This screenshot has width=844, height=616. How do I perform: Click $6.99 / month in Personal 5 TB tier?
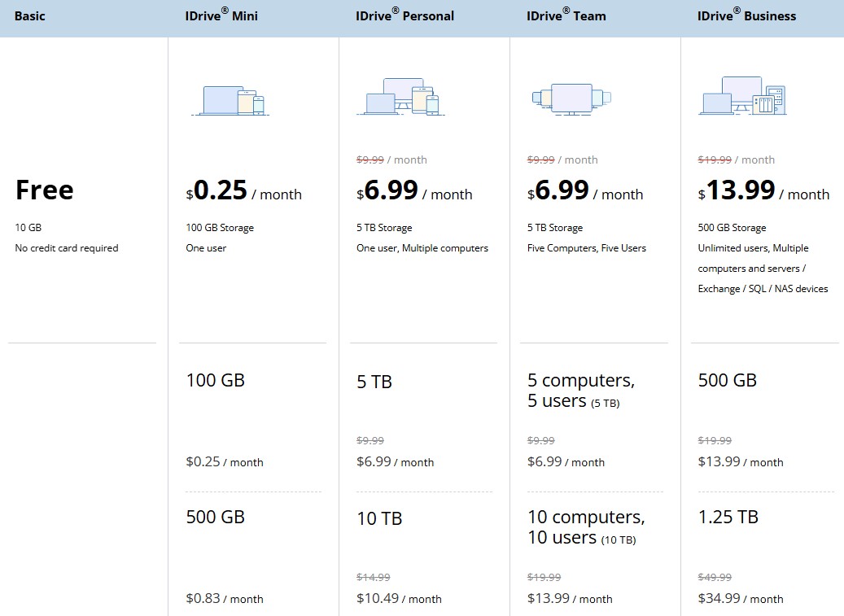click(395, 462)
